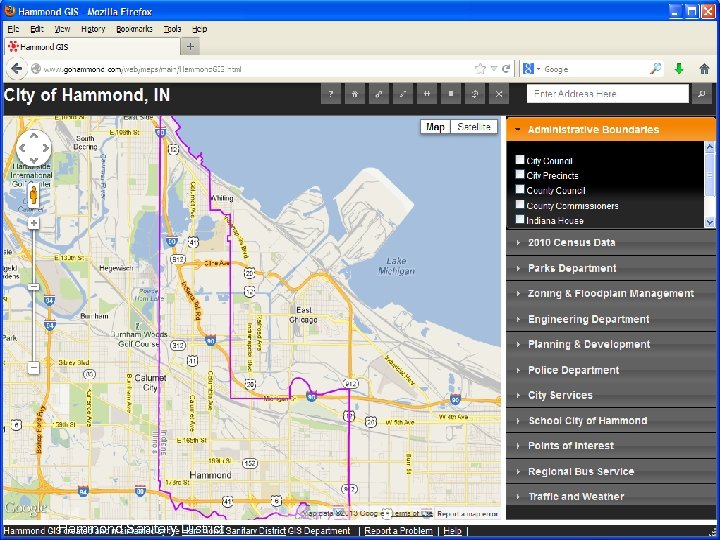
Task: Click the third tool icon with diagonal arrow and box
Action: click(x=379, y=94)
